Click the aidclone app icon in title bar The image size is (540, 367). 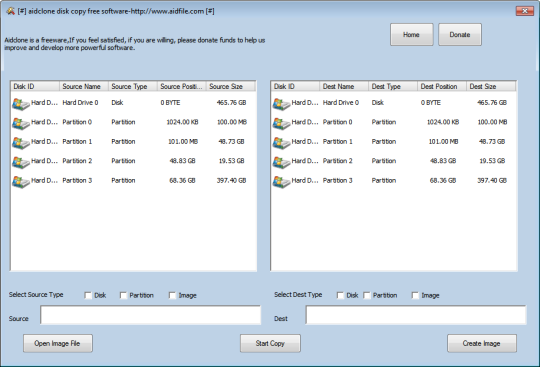10,11
